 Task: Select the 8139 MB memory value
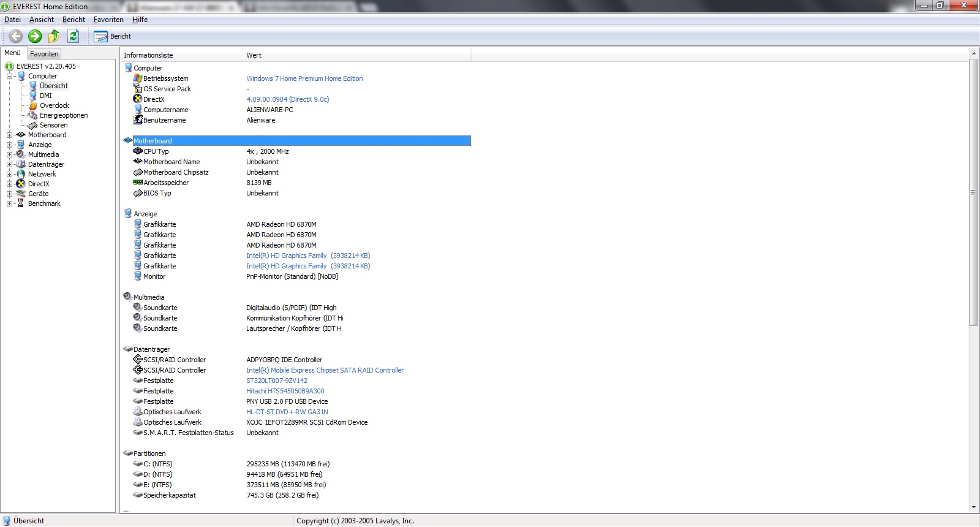(259, 183)
